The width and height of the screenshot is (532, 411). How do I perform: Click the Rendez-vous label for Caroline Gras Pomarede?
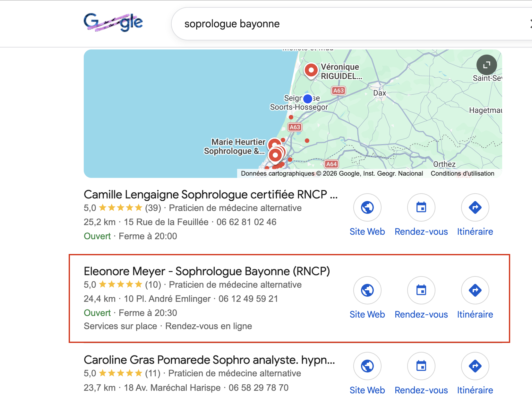click(421, 390)
